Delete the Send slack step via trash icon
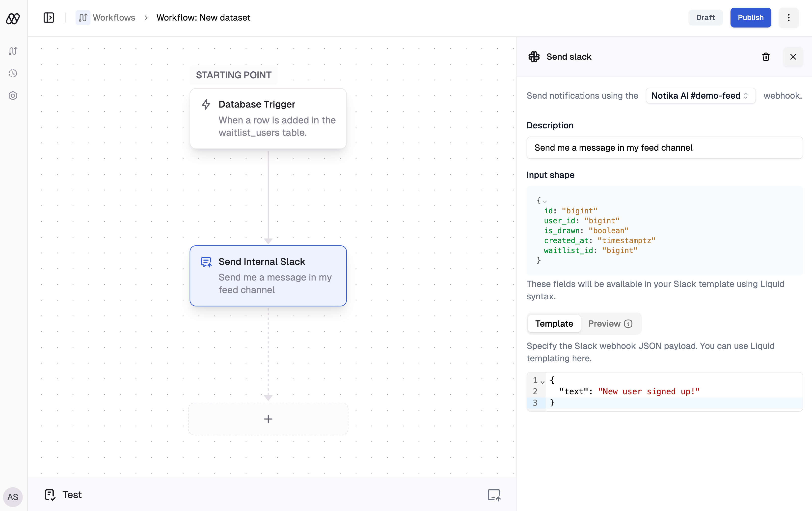This screenshot has width=812, height=511. point(766,57)
